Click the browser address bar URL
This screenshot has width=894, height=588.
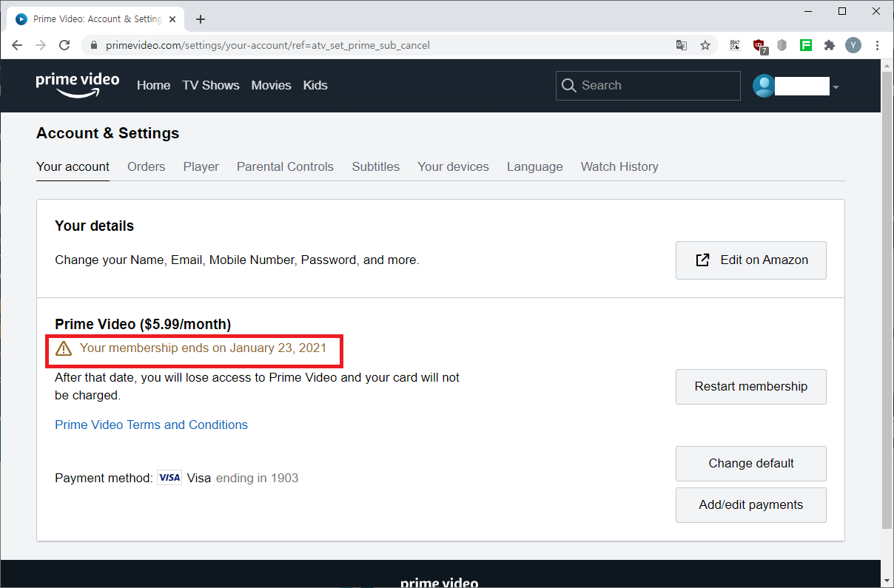click(x=268, y=45)
